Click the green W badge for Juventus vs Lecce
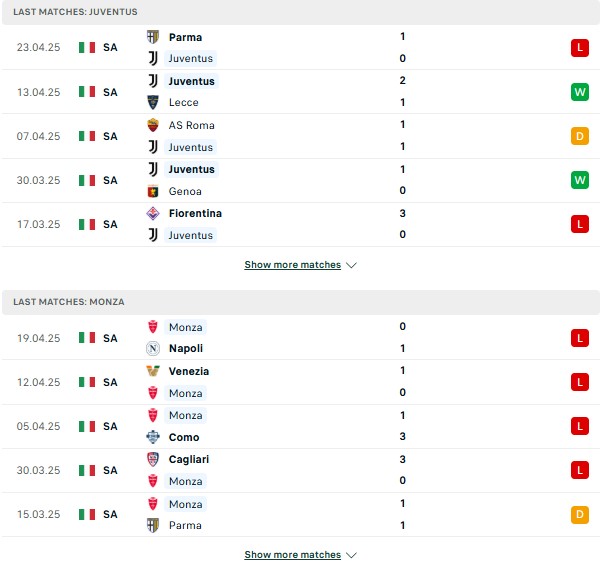The image size is (601, 570). point(580,92)
